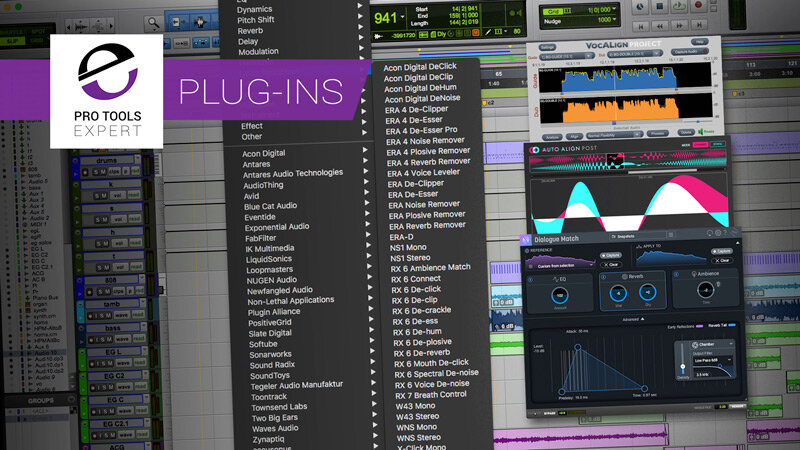Screen dimensions: 800x450
Task: Open Dialogue Match settings gear icon
Action: (718, 233)
